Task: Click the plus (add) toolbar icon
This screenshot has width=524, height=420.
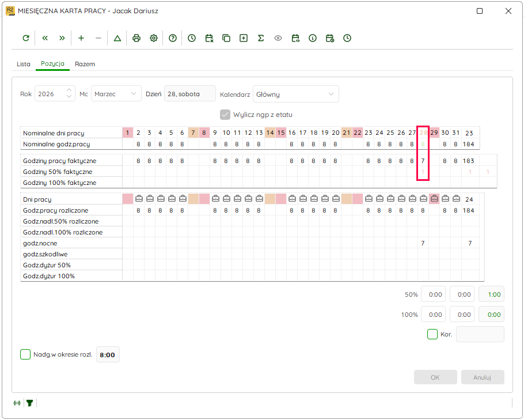Action: coord(81,38)
